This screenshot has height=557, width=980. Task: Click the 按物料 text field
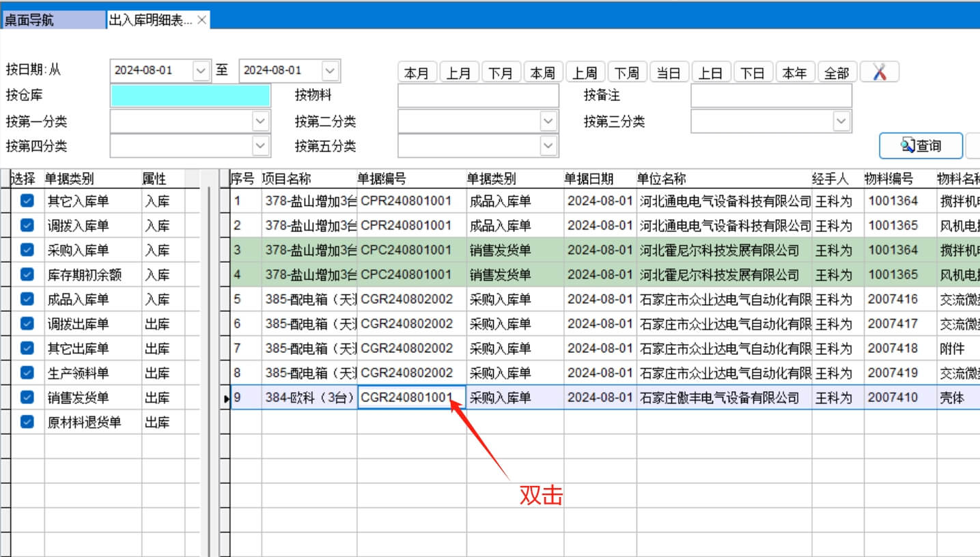[x=477, y=96]
